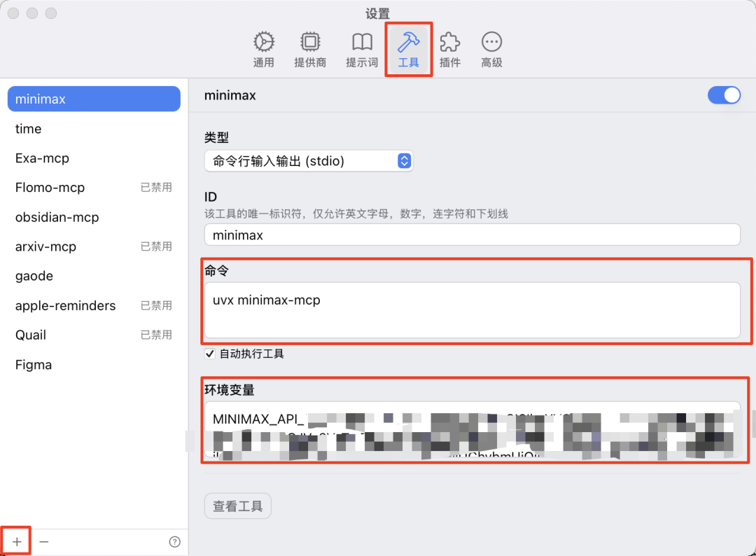
Task: Close the 设置 window
Action: pyautogui.click(x=13, y=13)
